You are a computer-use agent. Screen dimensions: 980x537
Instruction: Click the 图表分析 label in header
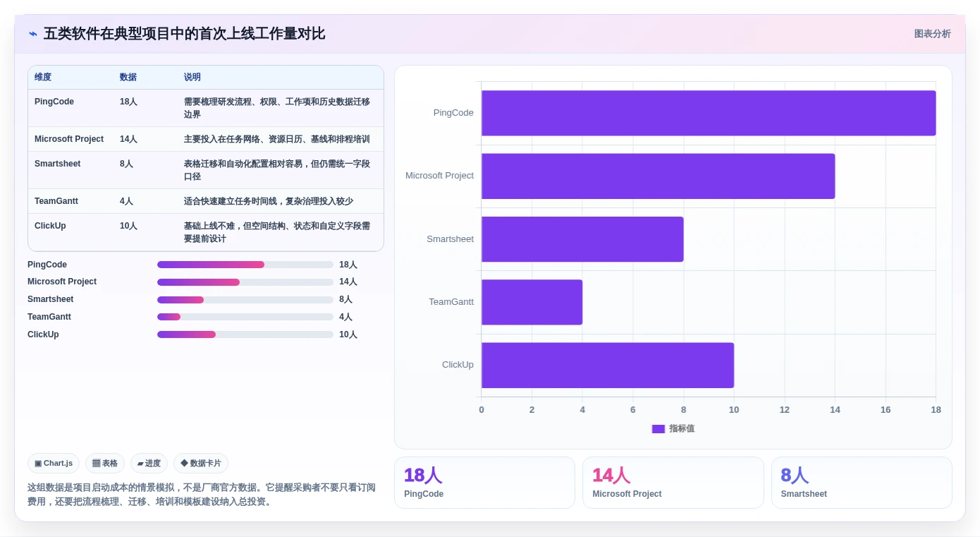pos(932,34)
